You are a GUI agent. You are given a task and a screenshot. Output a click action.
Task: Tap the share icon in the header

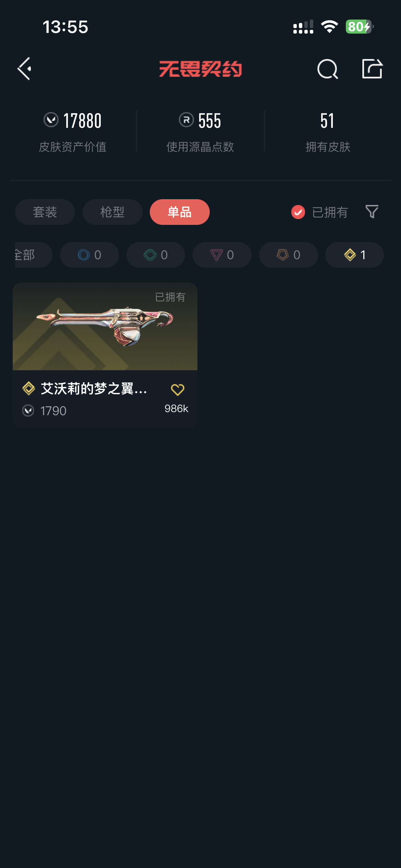point(372,69)
